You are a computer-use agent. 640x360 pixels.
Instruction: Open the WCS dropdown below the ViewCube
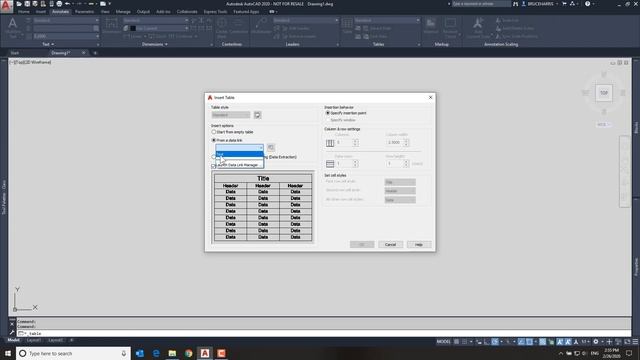click(x=603, y=124)
